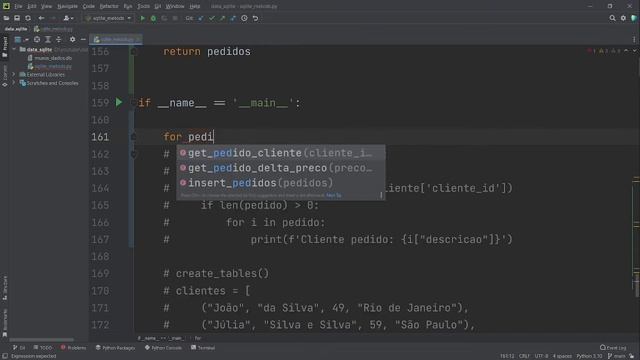The width and height of the screenshot is (640, 360).
Task: Click the Reload from Disk icon
Action: [x=28, y=18]
